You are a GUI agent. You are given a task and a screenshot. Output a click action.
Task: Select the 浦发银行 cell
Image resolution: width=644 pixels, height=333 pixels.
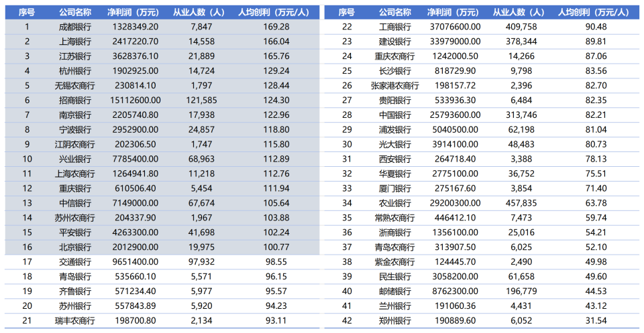(394, 129)
